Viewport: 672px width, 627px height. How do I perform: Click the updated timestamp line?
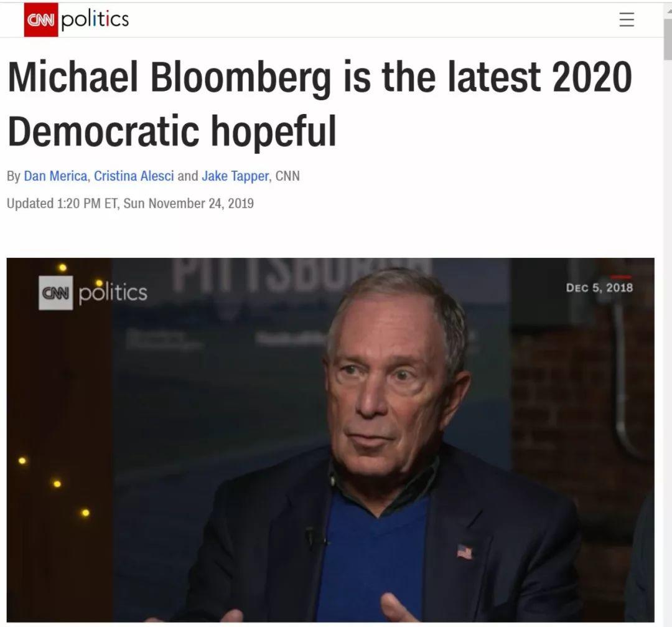point(130,203)
